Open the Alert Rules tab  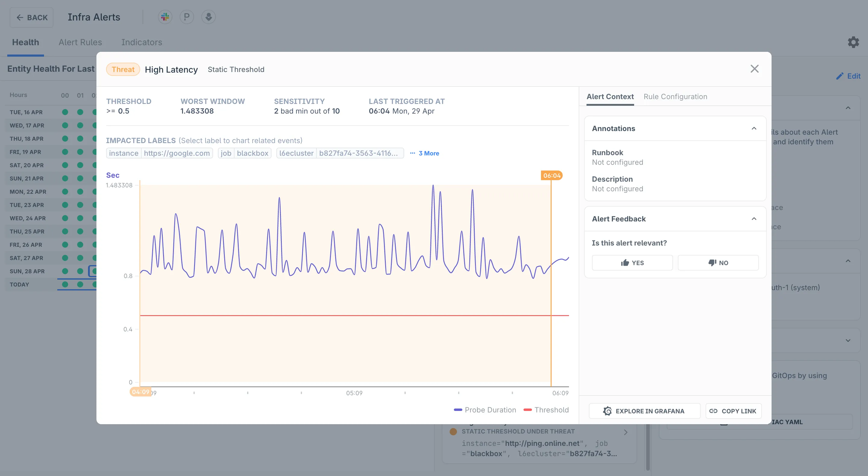tap(80, 42)
